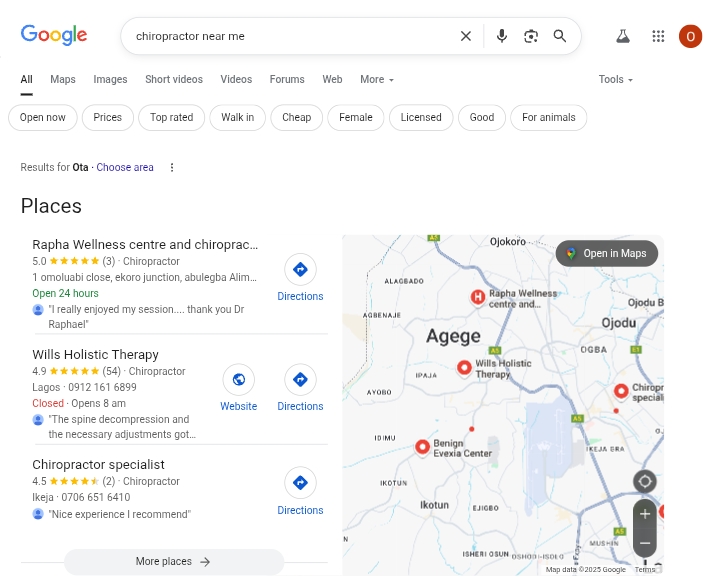Click the 'Open 24 hours' text
Screen dimensions: 720x588
click(x=65, y=293)
